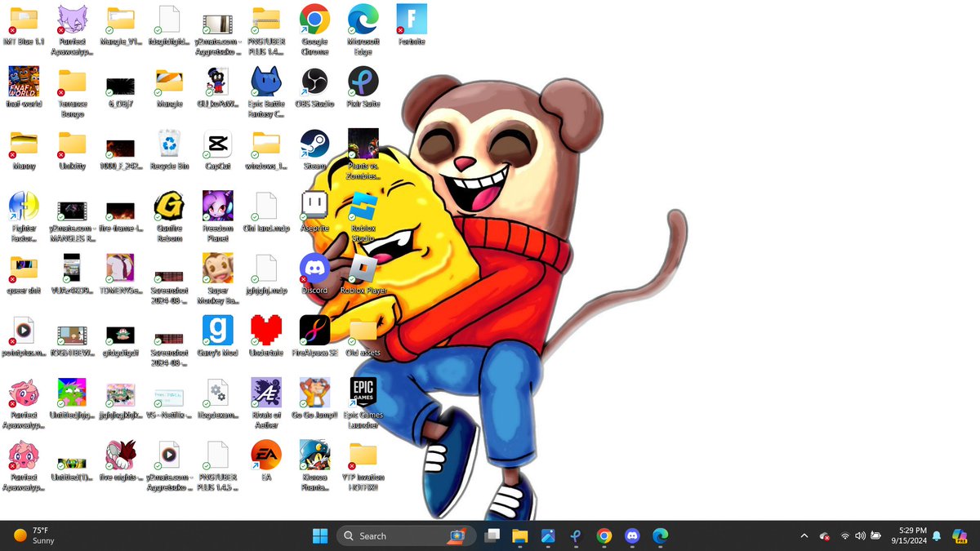Viewport: 980px width, 551px height.
Task: Select the Manny folder
Action: click(24, 149)
